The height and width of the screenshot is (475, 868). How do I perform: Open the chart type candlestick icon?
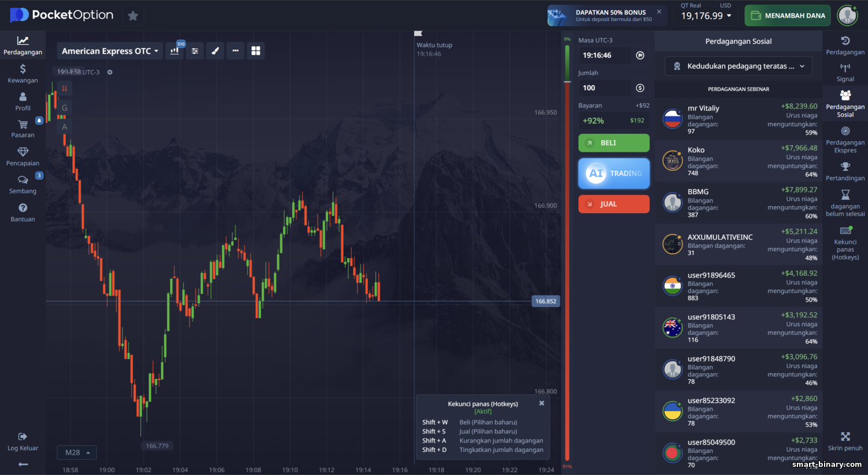(175, 51)
